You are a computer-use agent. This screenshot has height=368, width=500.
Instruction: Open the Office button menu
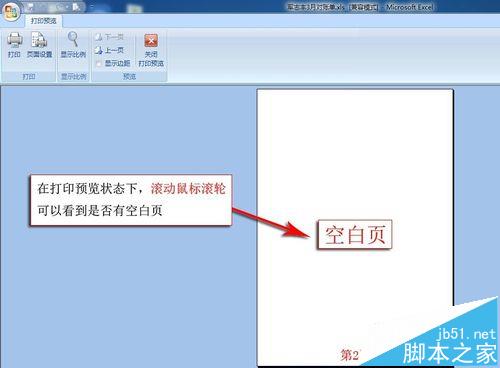tap(11, 12)
